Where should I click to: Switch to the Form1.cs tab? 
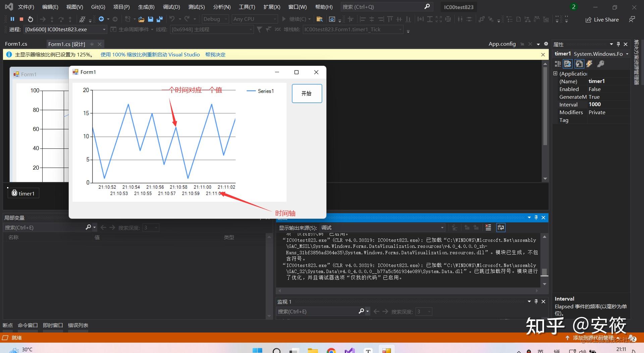(16, 44)
